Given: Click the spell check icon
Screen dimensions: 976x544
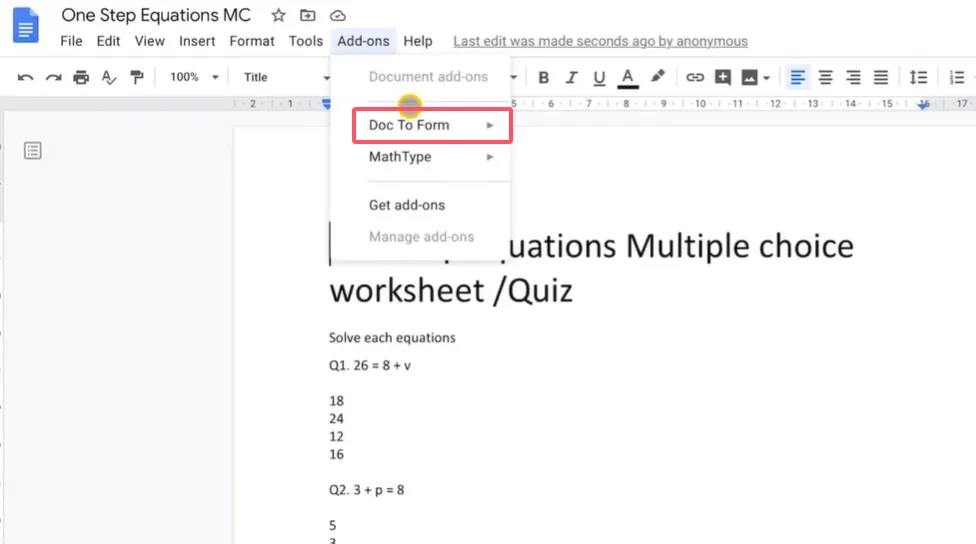Looking at the screenshot, I should click(x=109, y=77).
